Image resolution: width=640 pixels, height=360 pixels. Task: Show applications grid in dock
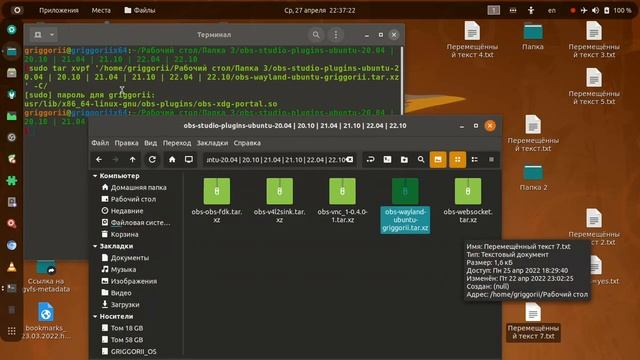point(12,331)
